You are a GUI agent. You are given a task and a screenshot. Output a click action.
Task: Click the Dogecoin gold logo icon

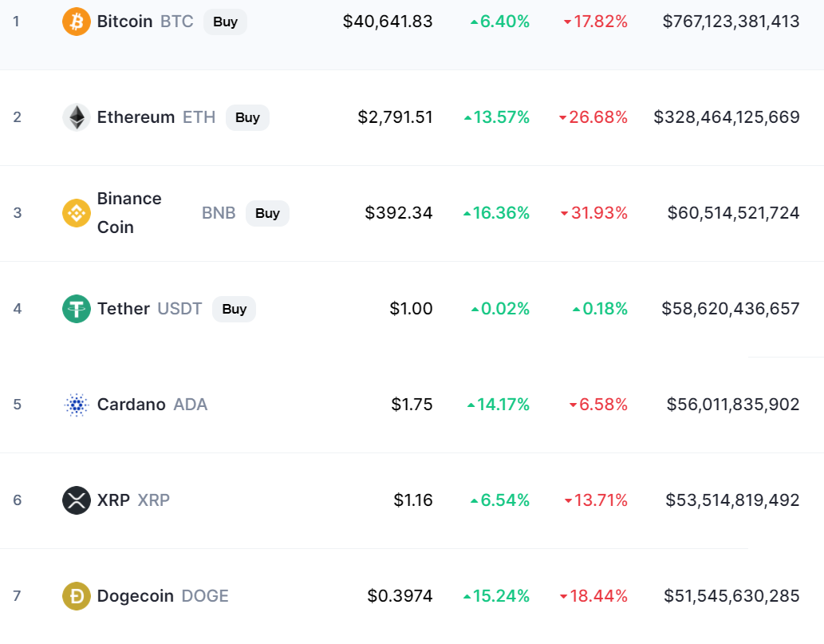(77, 595)
